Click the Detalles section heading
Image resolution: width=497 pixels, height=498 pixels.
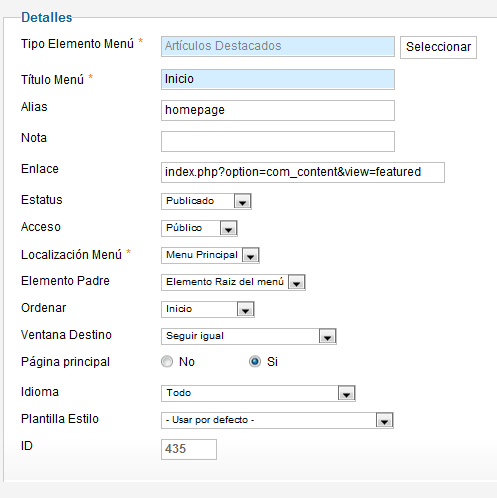pos(47,17)
